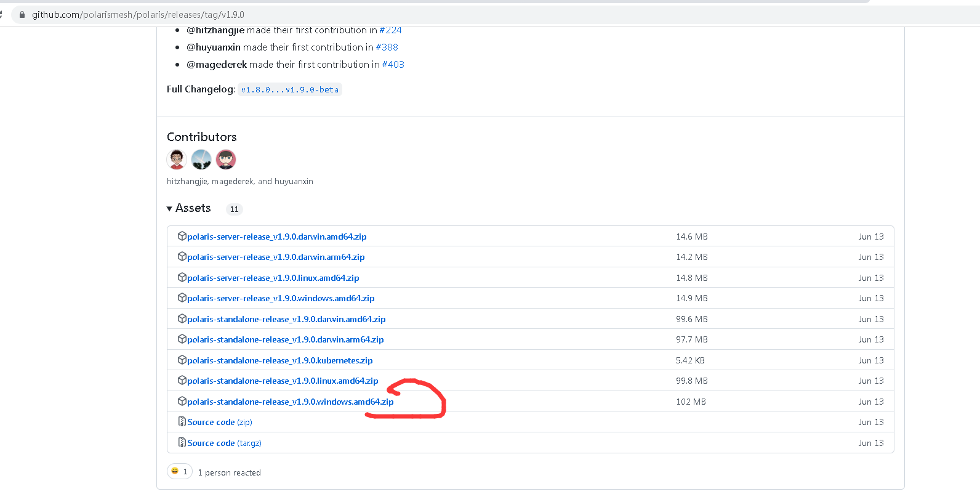
Task: Click package icon for server darwin.arm64 zip
Action: pos(182,256)
